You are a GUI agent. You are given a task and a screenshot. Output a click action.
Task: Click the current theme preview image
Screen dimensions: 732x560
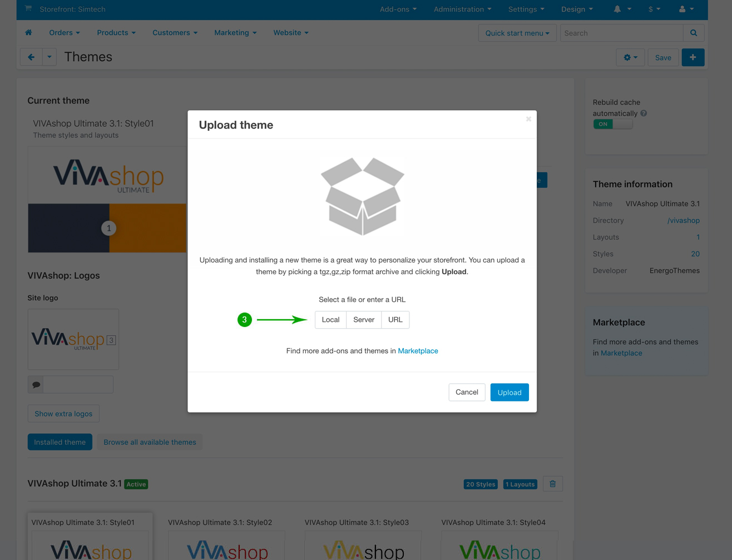tap(107, 200)
